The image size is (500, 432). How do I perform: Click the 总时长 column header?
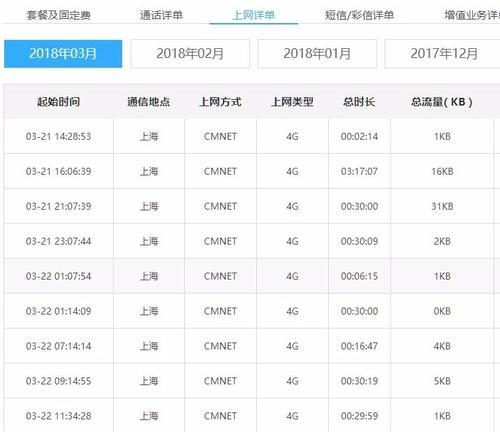pyautogui.click(x=359, y=102)
